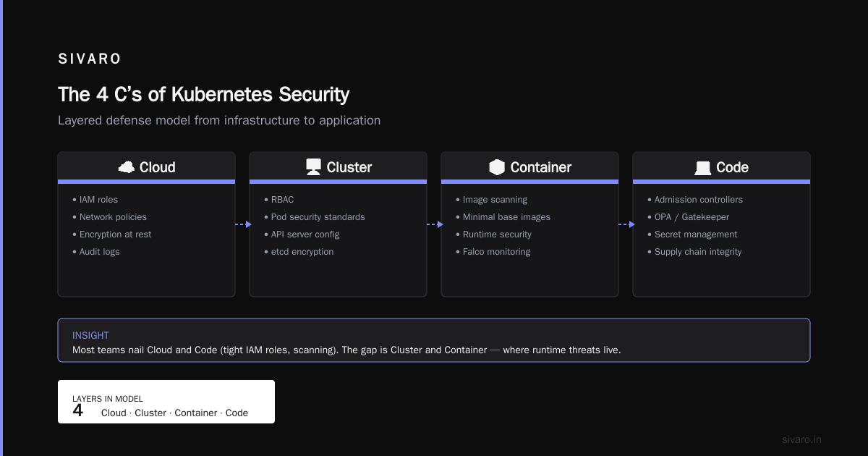Select the Cloud card title
Screen dimensions: 868x456
click(x=157, y=167)
